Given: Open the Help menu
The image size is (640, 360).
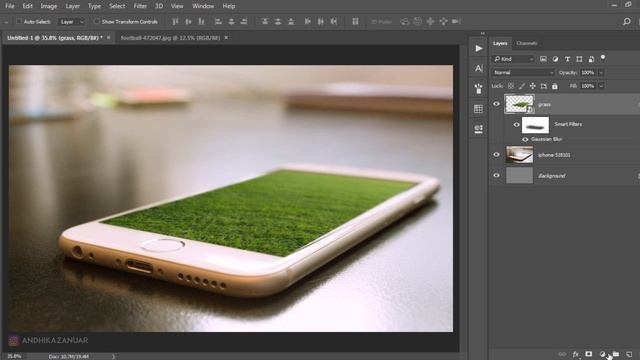Looking at the screenshot, I should pyautogui.click(x=229, y=6).
